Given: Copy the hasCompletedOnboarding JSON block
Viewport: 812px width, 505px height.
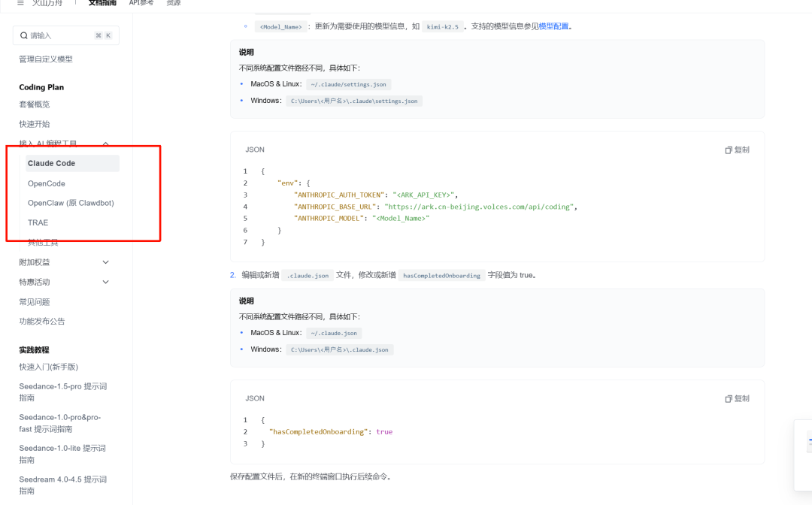Looking at the screenshot, I should 737,399.
